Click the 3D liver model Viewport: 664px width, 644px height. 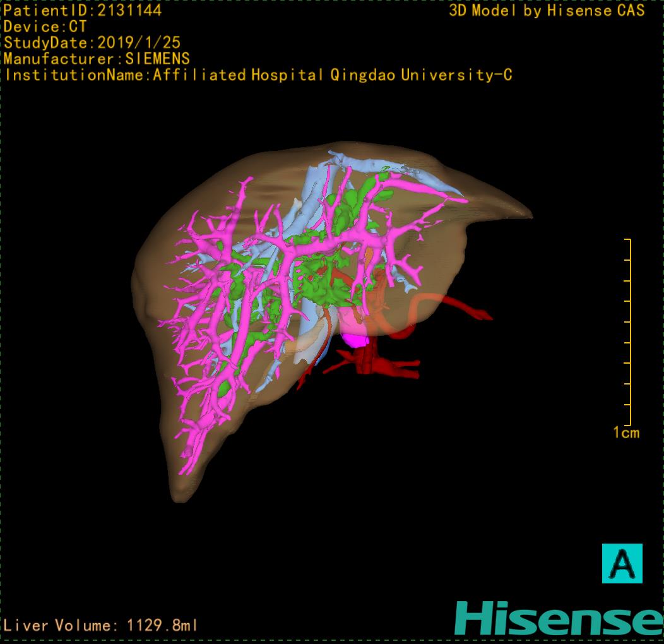(332, 322)
